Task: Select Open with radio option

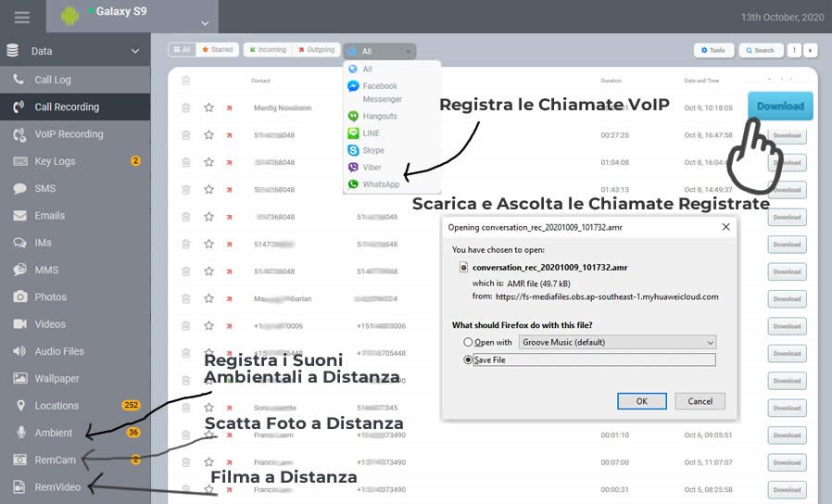Action: (x=468, y=342)
